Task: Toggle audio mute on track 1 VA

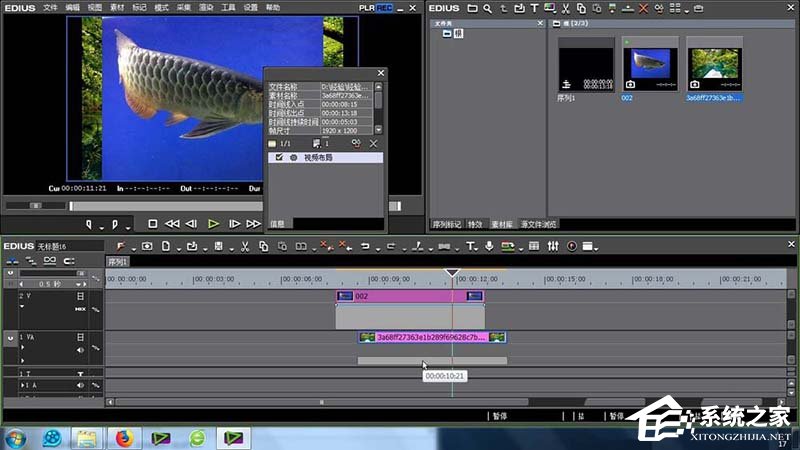Action: pos(81,351)
